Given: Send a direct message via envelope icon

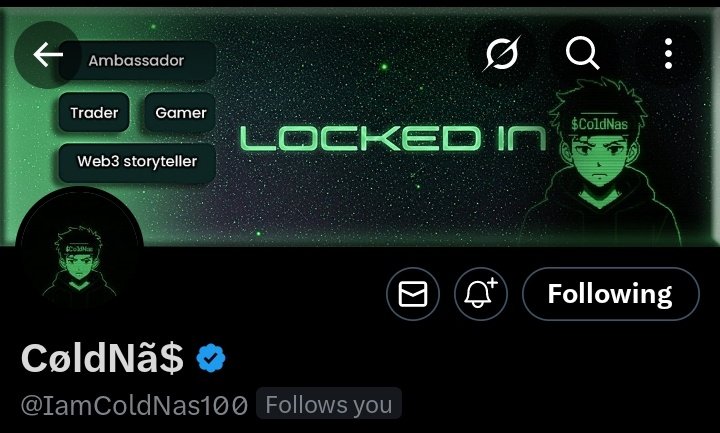Looking at the screenshot, I should 413,294.
